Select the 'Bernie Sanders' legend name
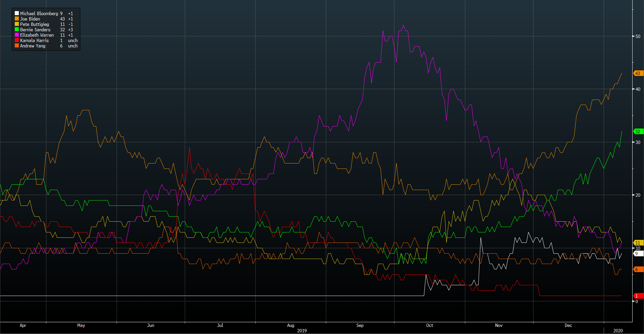This screenshot has height=334, width=644. coord(35,30)
